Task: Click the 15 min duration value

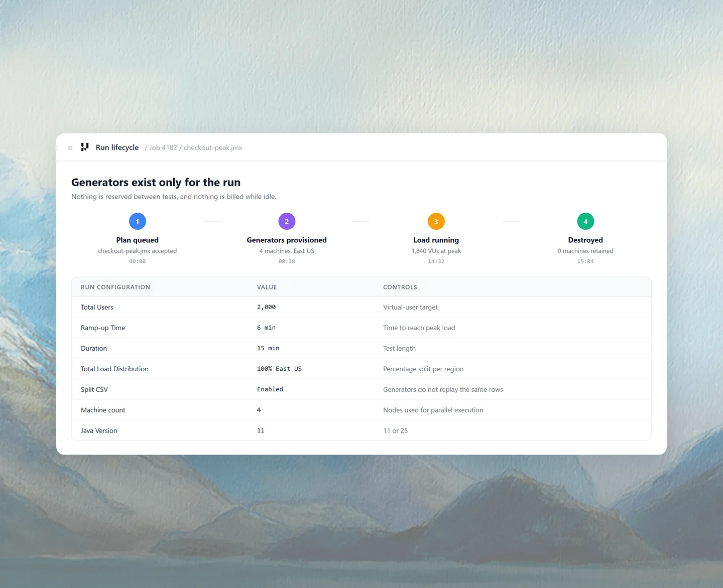Action: pyautogui.click(x=268, y=348)
